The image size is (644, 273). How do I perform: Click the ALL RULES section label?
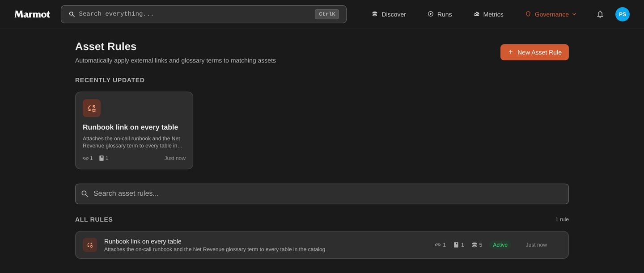pos(94,219)
